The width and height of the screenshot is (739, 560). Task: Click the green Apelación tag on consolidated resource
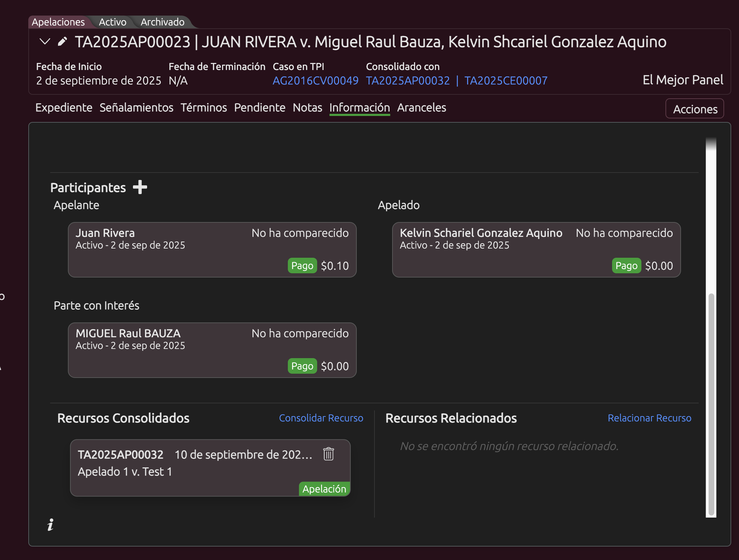pyautogui.click(x=324, y=489)
